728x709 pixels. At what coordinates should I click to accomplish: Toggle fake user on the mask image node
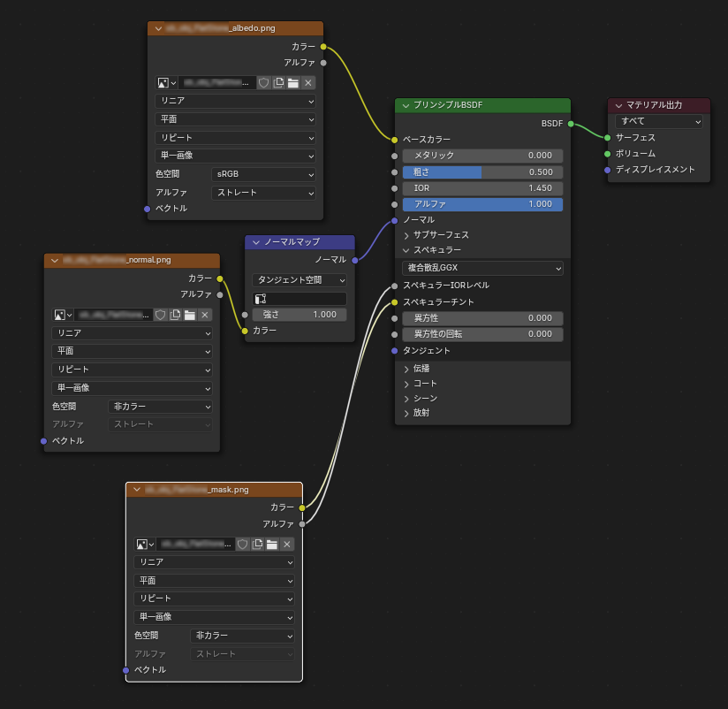[244, 544]
